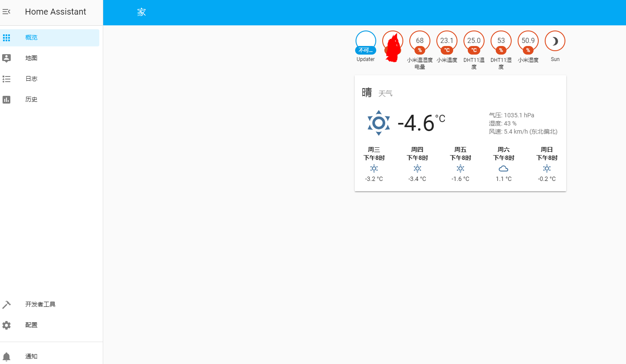Click the -3.2 °C forecast value
The height and width of the screenshot is (364, 626).
tap(374, 179)
